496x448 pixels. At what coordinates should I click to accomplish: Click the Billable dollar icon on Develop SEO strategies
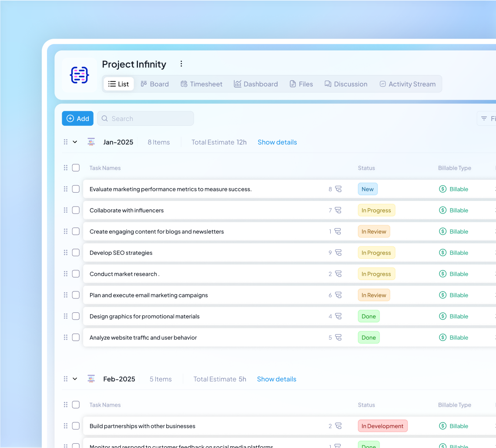pos(443,252)
